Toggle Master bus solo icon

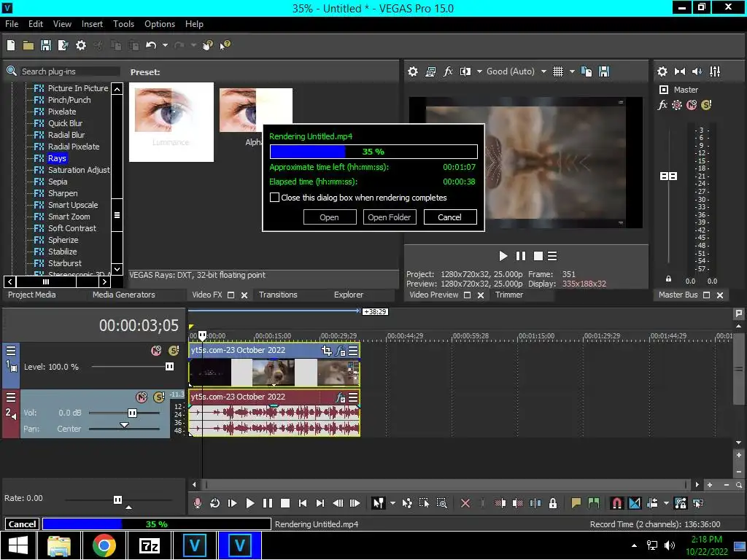click(706, 105)
